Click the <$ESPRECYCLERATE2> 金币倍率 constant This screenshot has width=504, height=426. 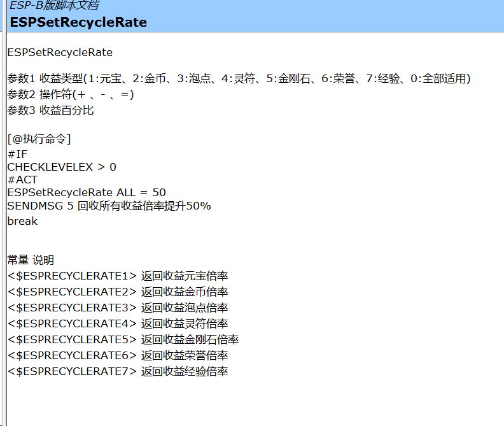[x=118, y=292]
